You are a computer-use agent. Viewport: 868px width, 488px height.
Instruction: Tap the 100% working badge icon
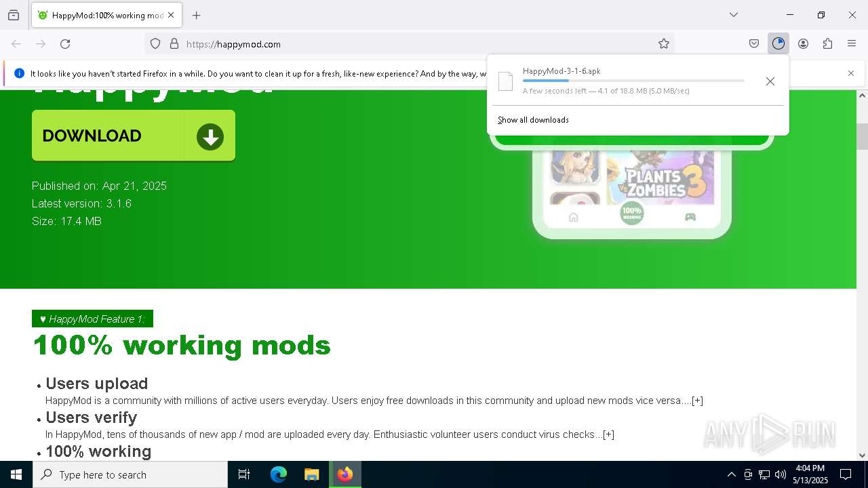pos(632,213)
